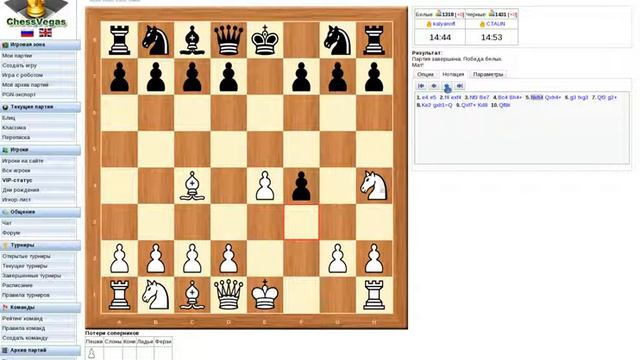Open Классика current games
Screen dimensions: 640x360
click(14, 128)
